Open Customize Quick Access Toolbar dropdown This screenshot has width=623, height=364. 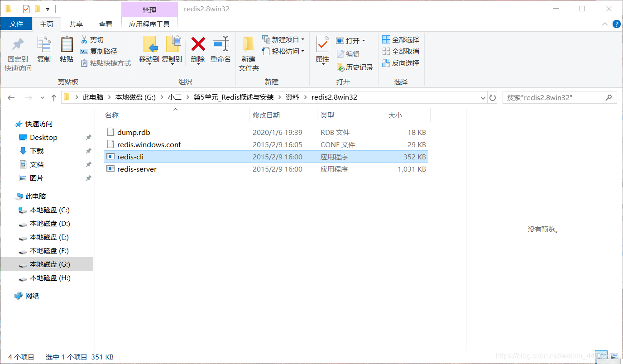coord(48,9)
